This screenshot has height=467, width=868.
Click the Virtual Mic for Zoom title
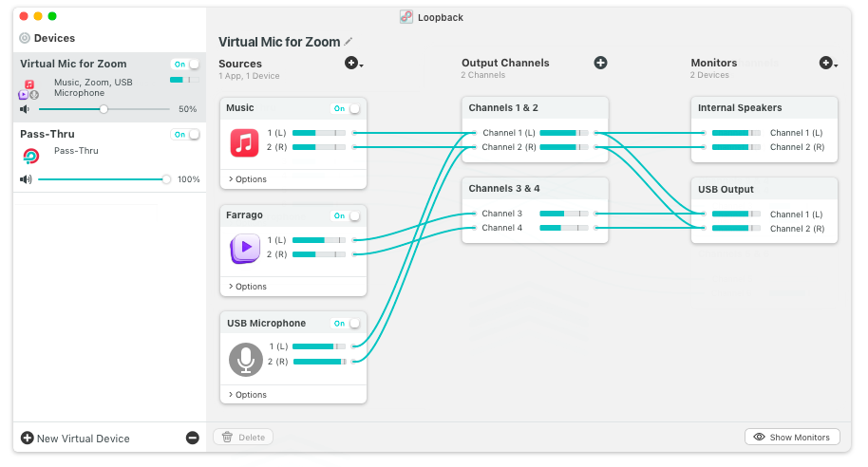tap(279, 42)
